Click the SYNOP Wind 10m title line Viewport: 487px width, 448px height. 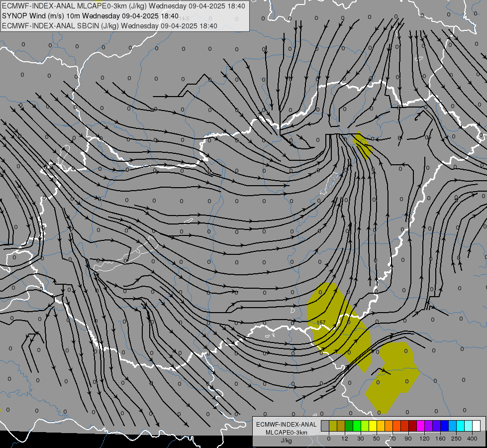coord(90,16)
